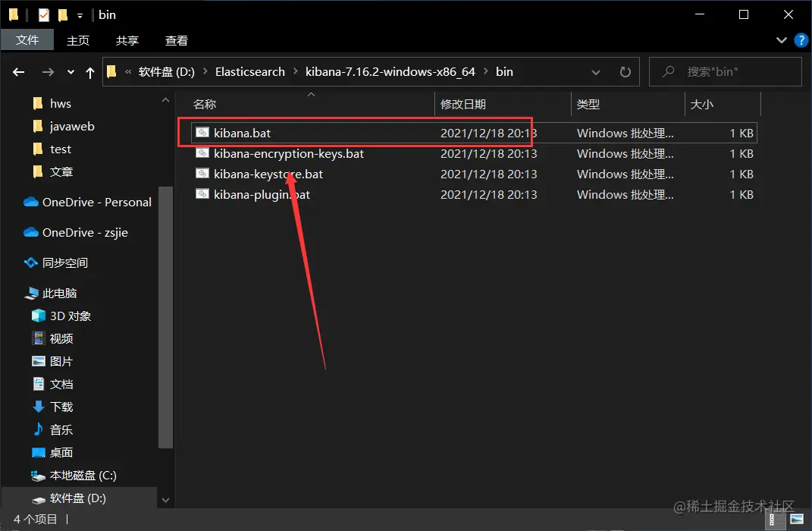Viewport: 812px width, 531px height.
Task: Go back with the left arrow
Action: [19, 72]
